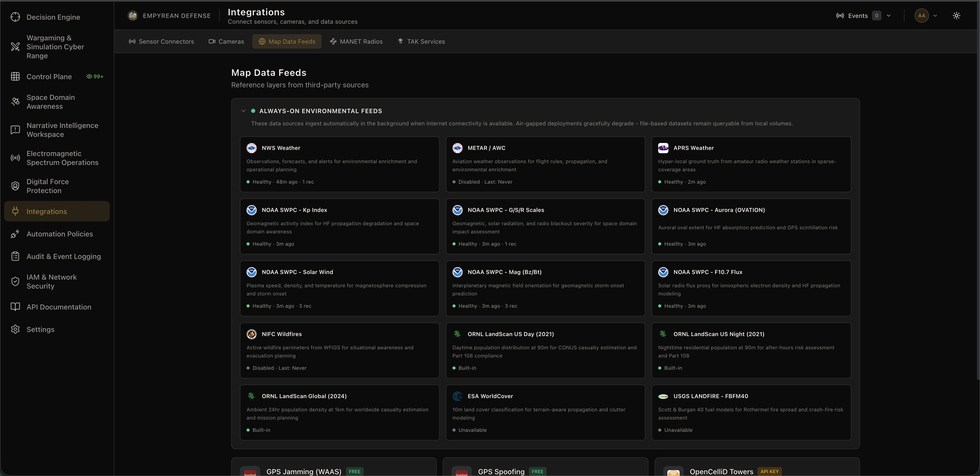The image size is (980, 476).
Task: Click the Space Domain Awareness satellite icon
Action: [x=15, y=102]
